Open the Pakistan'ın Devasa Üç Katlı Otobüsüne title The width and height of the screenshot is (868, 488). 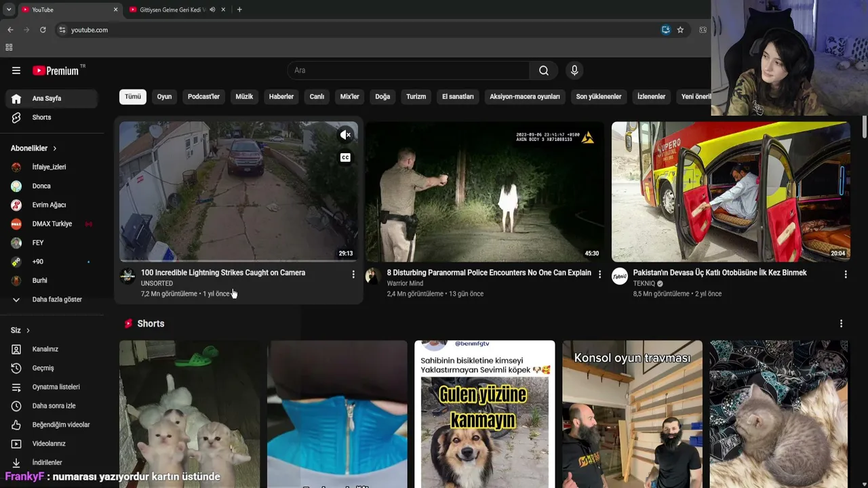[x=719, y=272]
